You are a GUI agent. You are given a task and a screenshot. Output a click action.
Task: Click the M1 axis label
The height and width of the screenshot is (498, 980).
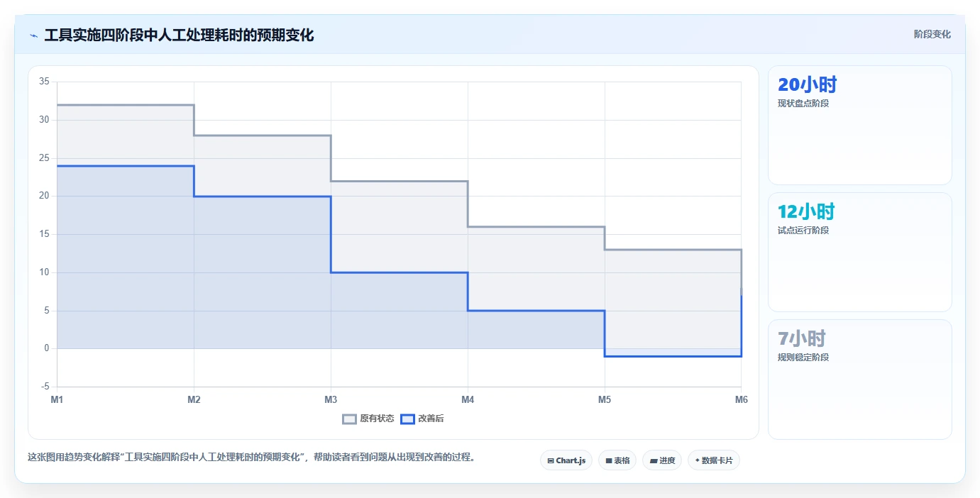(x=57, y=399)
